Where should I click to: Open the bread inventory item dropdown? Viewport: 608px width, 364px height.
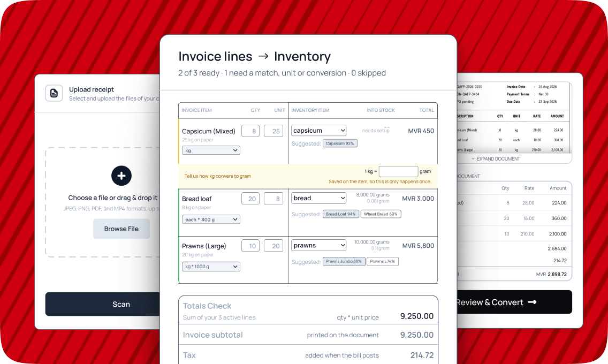(319, 198)
